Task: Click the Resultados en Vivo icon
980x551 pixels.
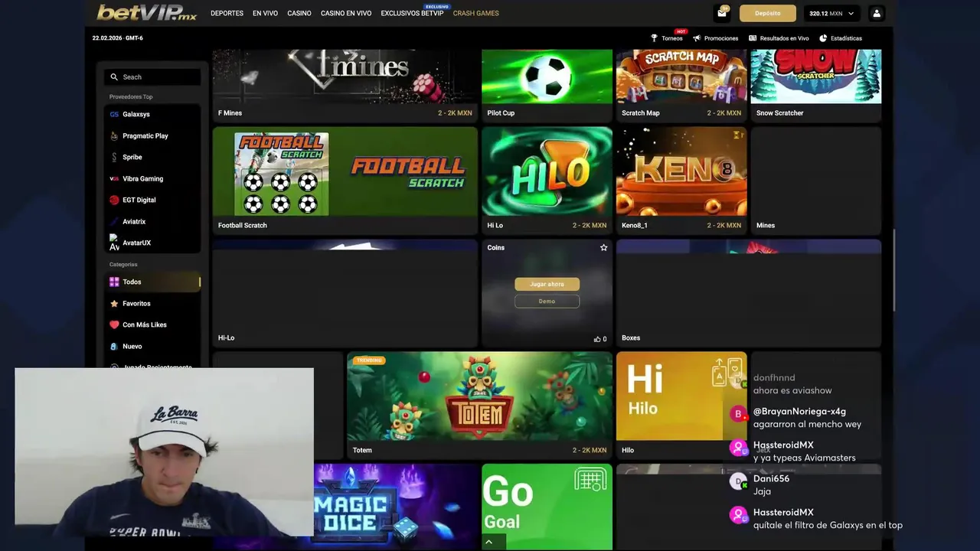Action: [x=753, y=38]
